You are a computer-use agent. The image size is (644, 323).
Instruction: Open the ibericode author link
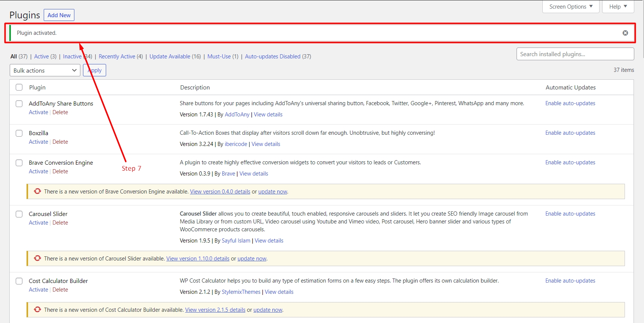(x=236, y=144)
